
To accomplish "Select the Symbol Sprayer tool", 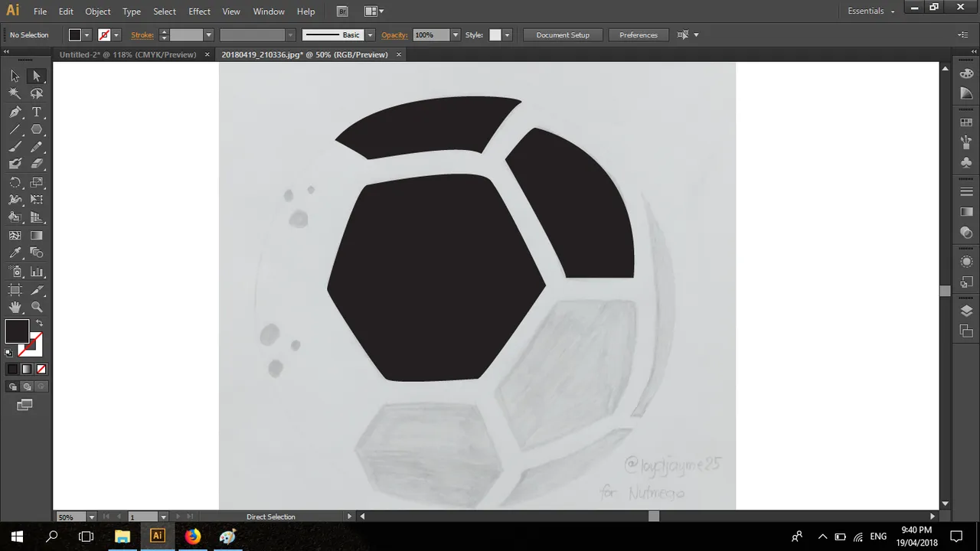I will [x=15, y=272].
